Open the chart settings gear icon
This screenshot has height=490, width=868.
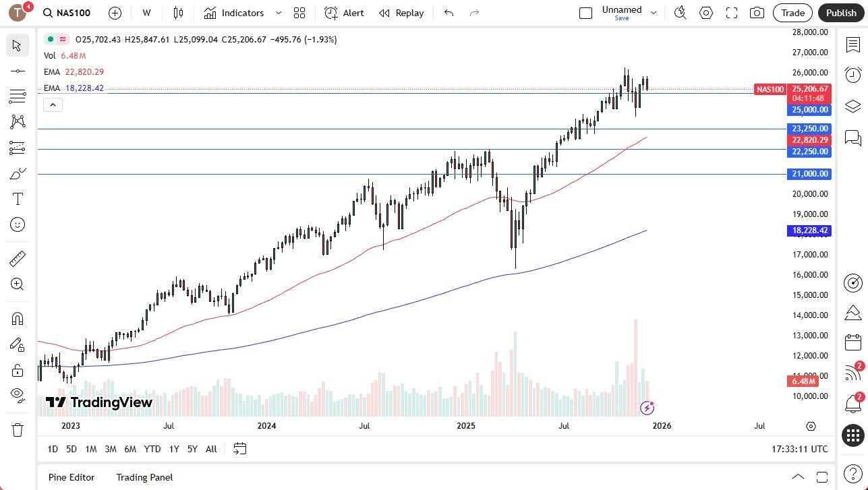point(706,13)
